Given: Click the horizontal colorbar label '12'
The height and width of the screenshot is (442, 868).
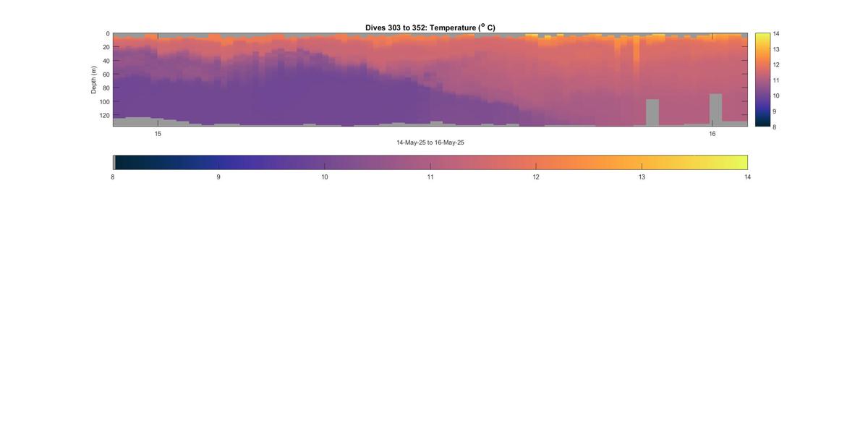Looking at the screenshot, I should 536,177.
